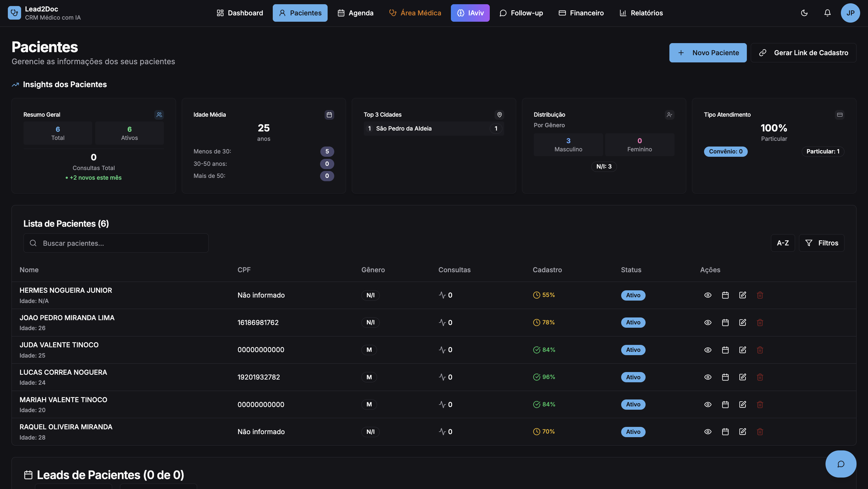Image resolution: width=868 pixels, height=489 pixels.
Task: Edit Raquel Oliveira Miranda pencil icon
Action: point(742,432)
